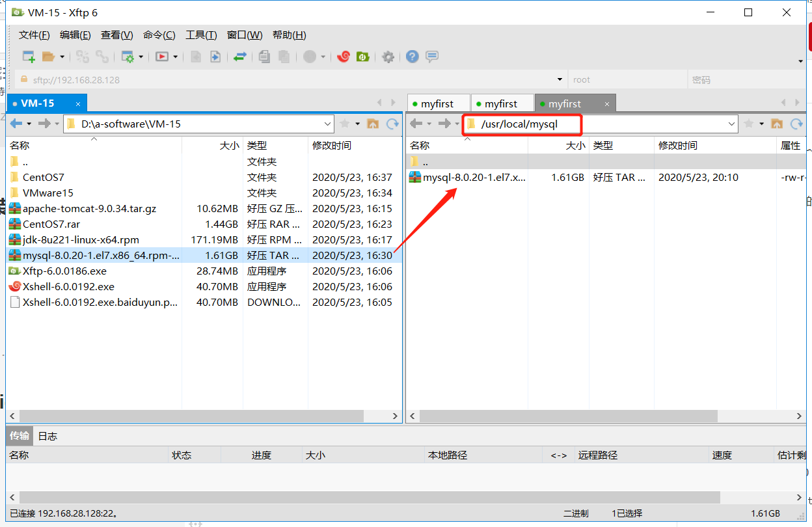
Task: Go back in the remote pane
Action: [416, 124]
